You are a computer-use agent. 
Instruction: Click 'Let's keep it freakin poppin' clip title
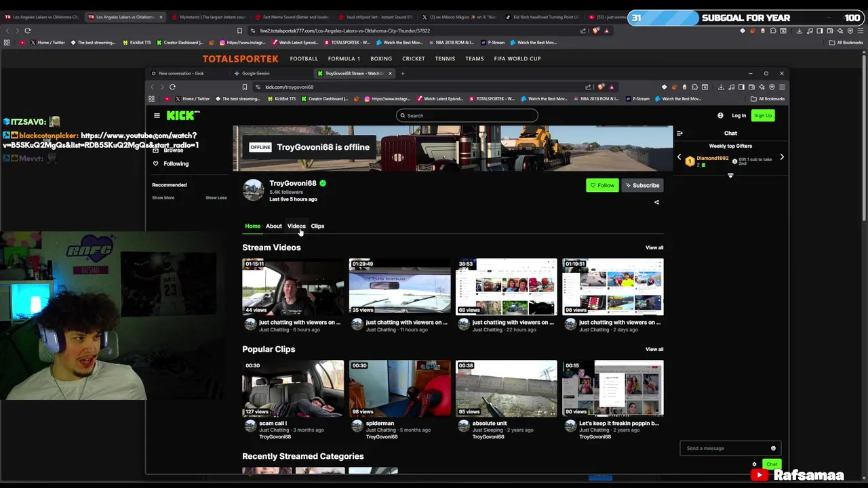(x=619, y=423)
